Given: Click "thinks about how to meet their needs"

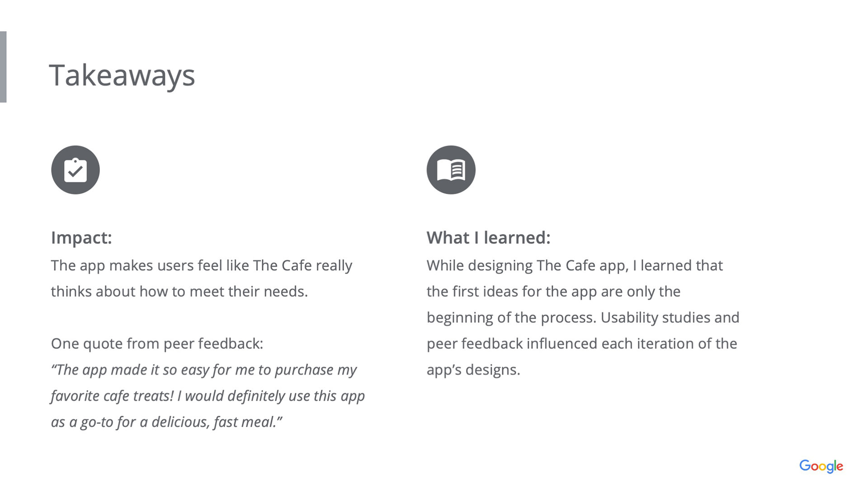Looking at the screenshot, I should tap(179, 291).
